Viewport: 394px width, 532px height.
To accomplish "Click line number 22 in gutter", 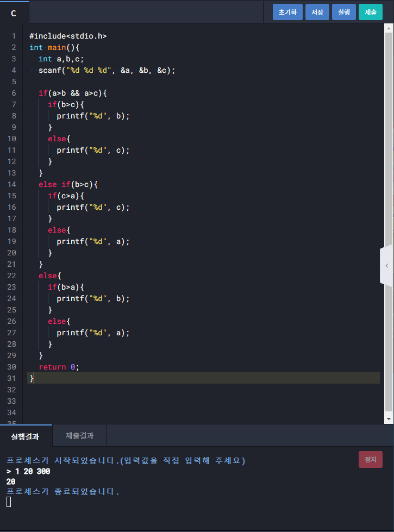I will point(11,276).
